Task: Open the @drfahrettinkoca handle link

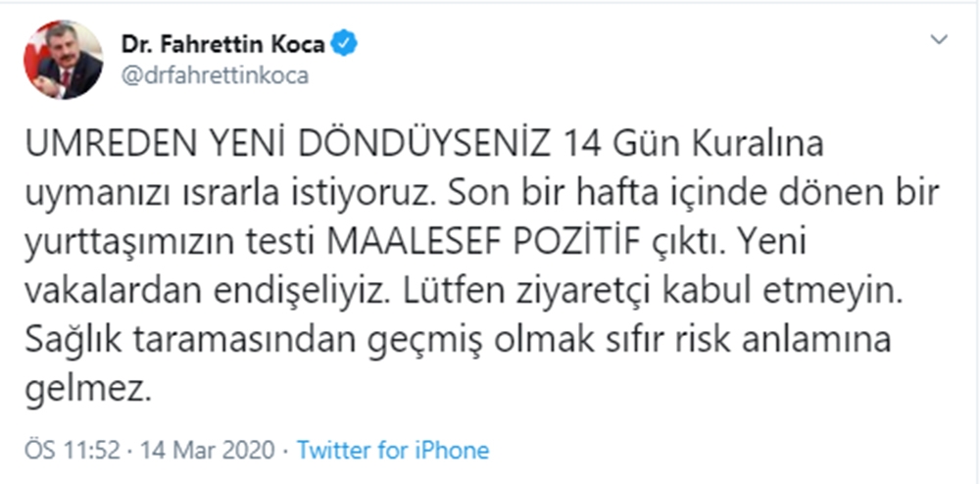Action: (x=214, y=74)
